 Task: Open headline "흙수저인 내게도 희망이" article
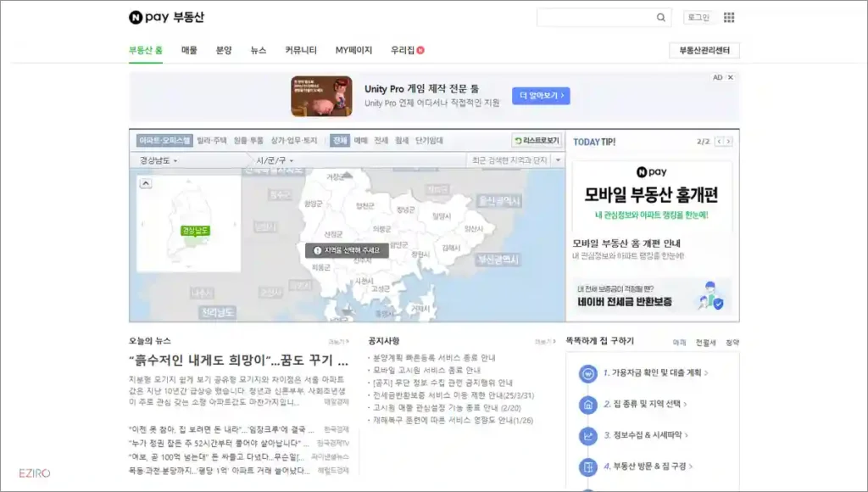238,361
